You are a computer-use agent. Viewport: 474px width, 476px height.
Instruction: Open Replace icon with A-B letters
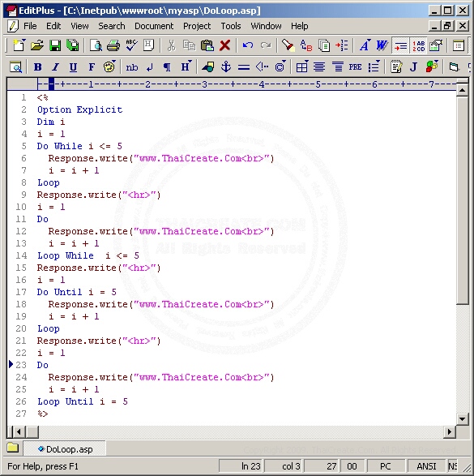pyautogui.click(x=306, y=45)
